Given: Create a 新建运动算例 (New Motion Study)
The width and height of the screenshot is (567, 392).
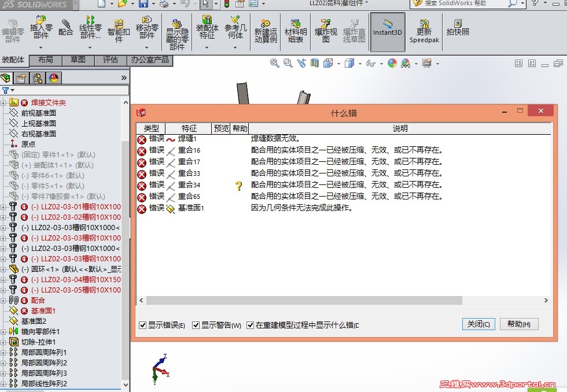Looking at the screenshot, I should coord(266,31).
